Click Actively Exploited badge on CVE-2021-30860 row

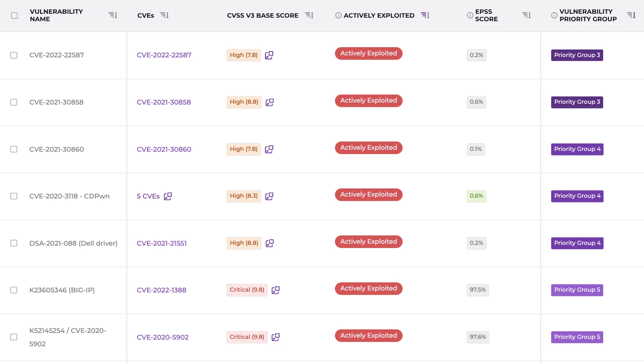tap(368, 148)
